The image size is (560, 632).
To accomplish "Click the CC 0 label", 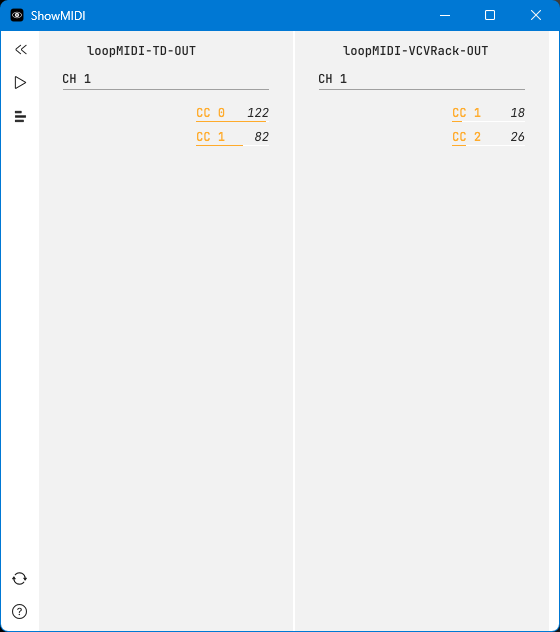I will click(x=210, y=113).
